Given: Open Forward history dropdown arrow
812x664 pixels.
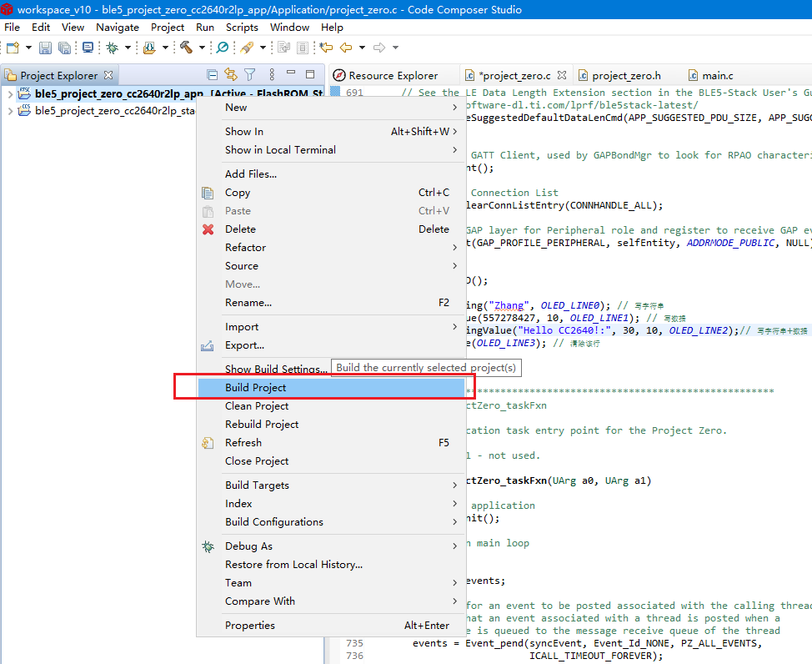Looking at the screenshot, I should point(396,48).
